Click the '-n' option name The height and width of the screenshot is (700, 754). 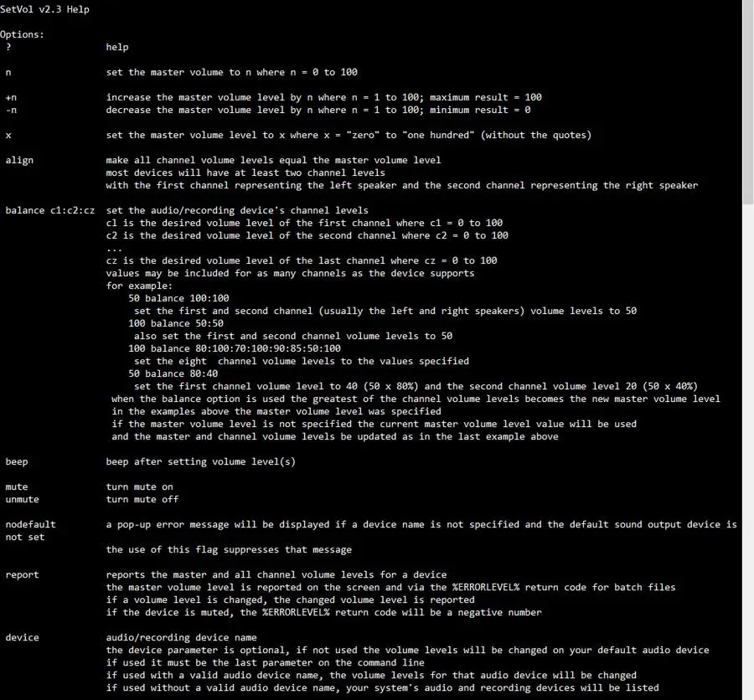coord(11,110)
